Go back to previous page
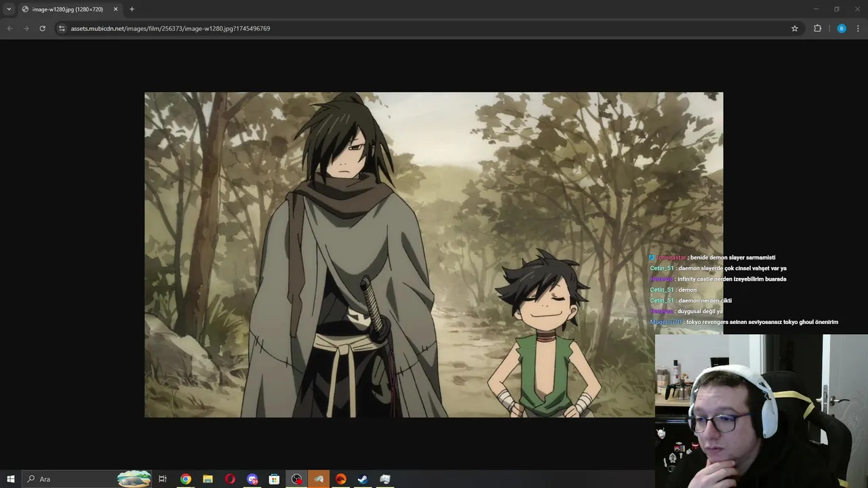This screenshot has width=868, height=488. [x=9, y=28]
